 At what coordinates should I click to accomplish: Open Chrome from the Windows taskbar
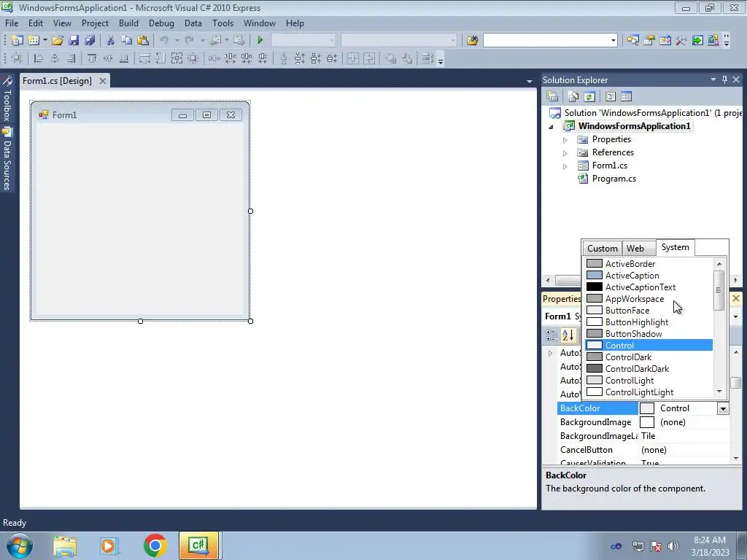tap(155, 545)
